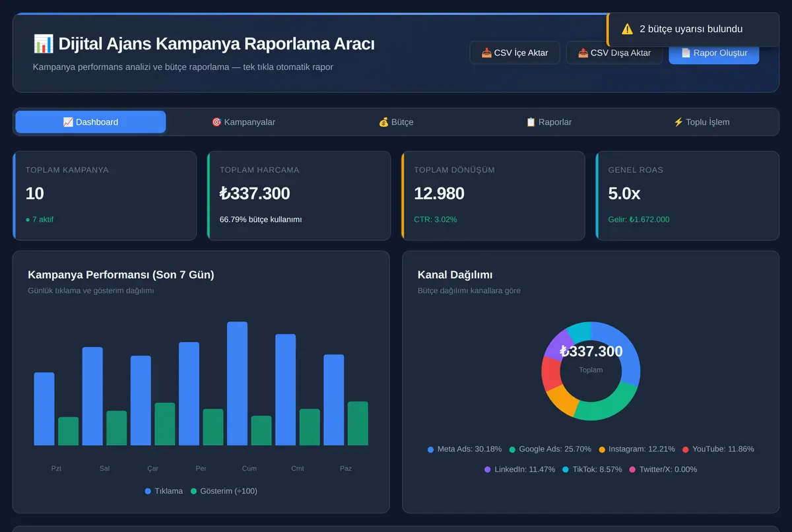
Task: Click the Toplam Dönüşüm value 12.980
Action: coord(439,193)
